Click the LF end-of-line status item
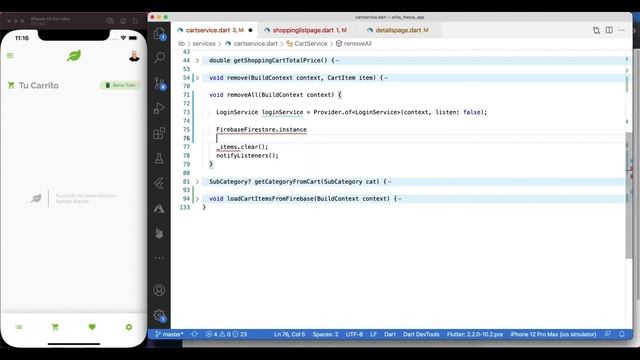The image size is (640, 360). 373,334
